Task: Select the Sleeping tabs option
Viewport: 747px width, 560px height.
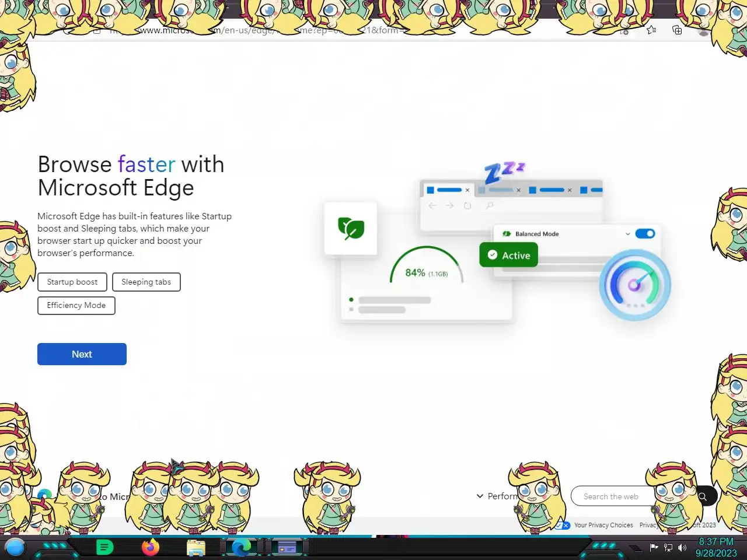Action: point(146,282)
